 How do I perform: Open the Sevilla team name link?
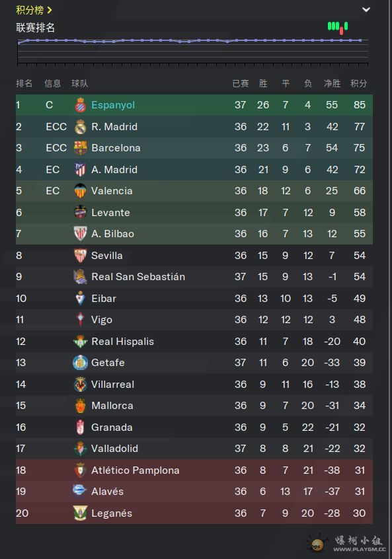click(x=106, y=256)
